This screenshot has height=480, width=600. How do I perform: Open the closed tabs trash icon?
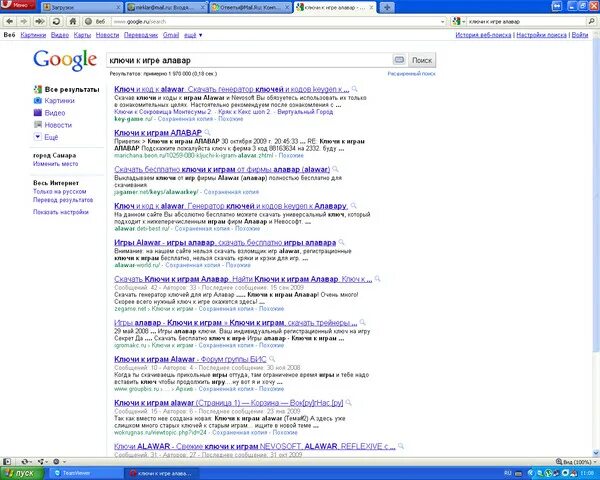click(556, 7)
